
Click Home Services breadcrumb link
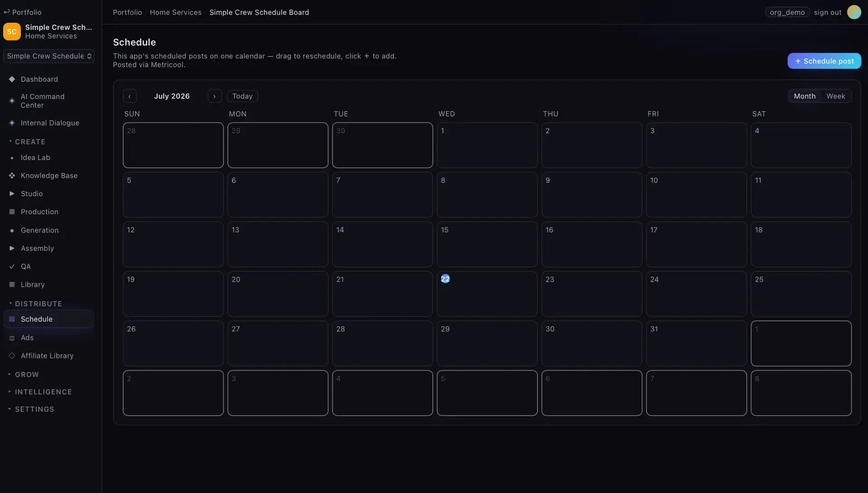point(175,12)
